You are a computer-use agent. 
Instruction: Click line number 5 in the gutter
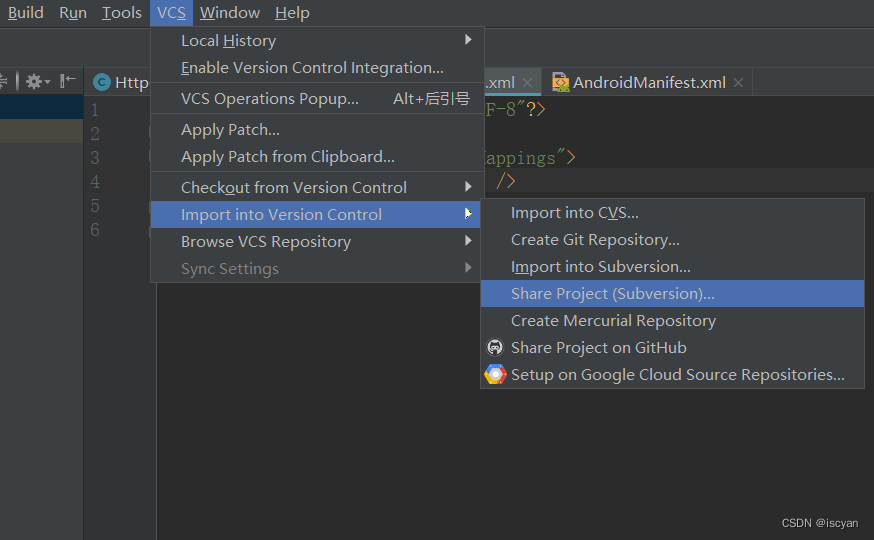[95, 206]
